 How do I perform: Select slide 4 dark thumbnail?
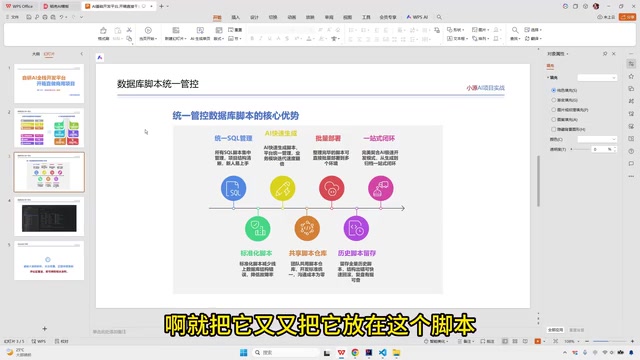(49, 217)
